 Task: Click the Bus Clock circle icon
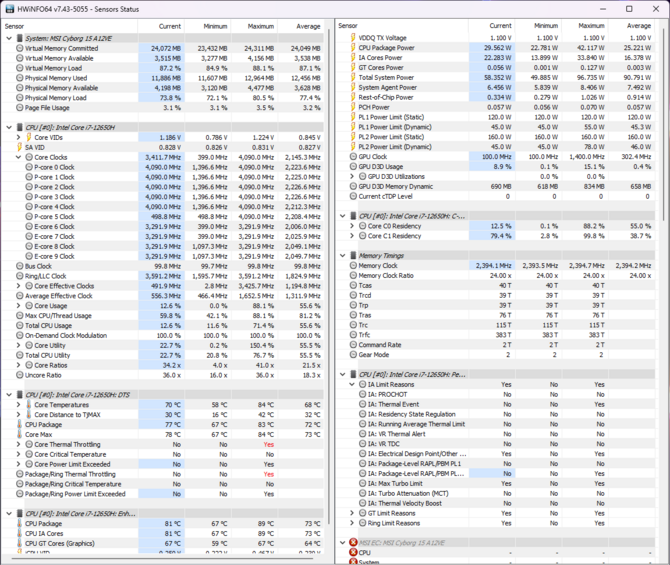[20, 266]
